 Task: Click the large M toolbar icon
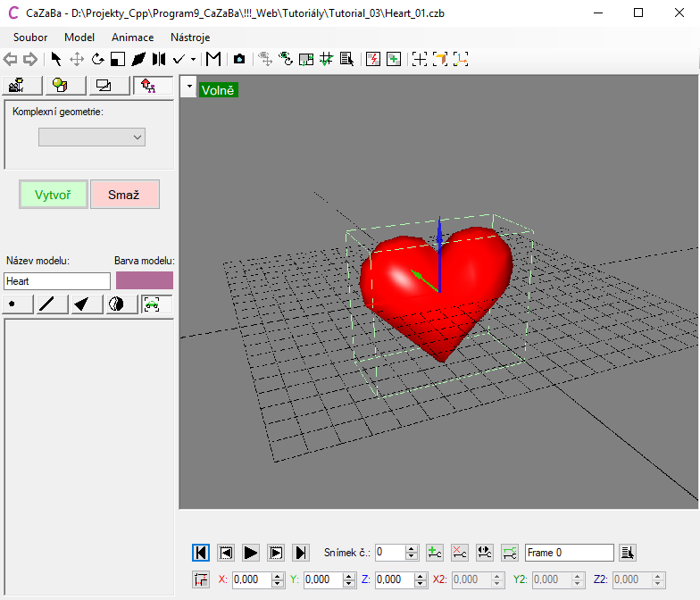[x=213, y=60]
